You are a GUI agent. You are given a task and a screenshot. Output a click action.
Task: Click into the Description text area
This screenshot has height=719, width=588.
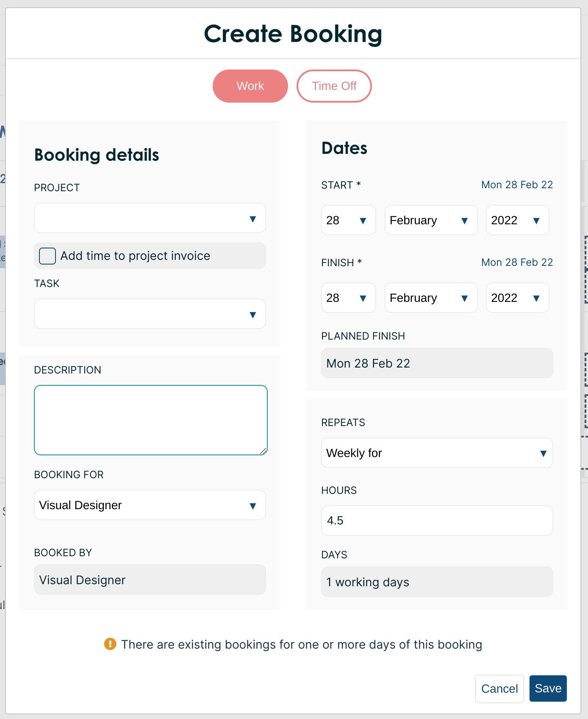tap(150, 420)
